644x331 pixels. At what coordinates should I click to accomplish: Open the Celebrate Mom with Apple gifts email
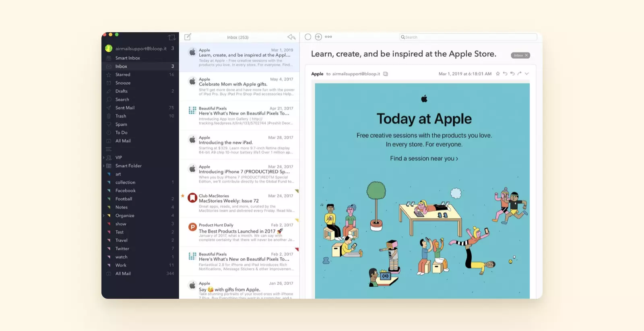[239, 87]
